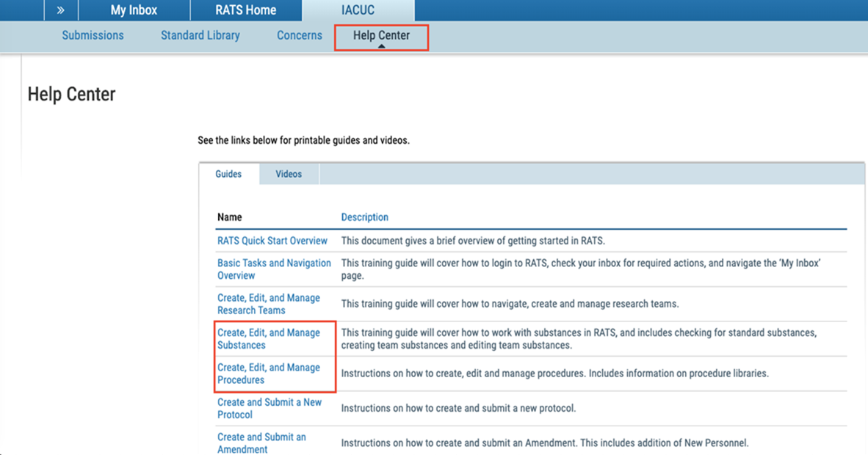
Task: Open Create, Edit, and Manage Research Teams
Action: (x=269, y=304)
